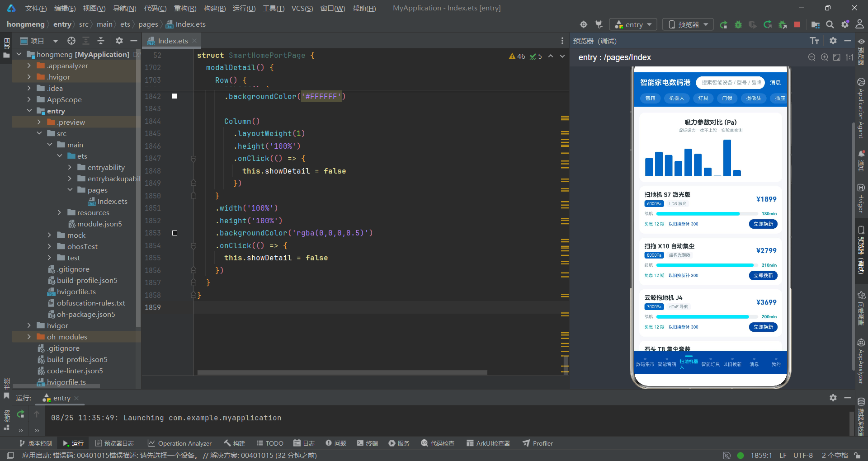This screenshot has width=868, height=461.
Task: Zoom out the previewer
Action: [x=812, y=57]
